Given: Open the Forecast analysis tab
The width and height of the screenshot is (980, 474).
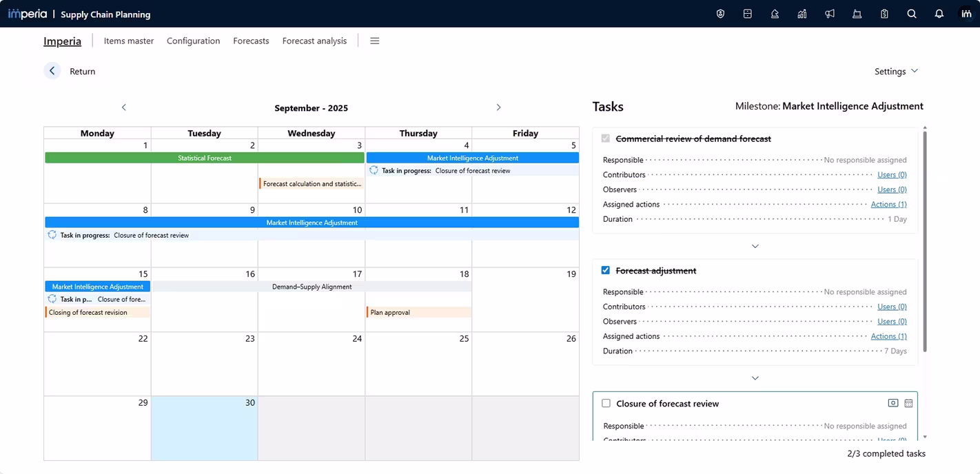Looking at the screenshot, I should [x=314, y=41].
